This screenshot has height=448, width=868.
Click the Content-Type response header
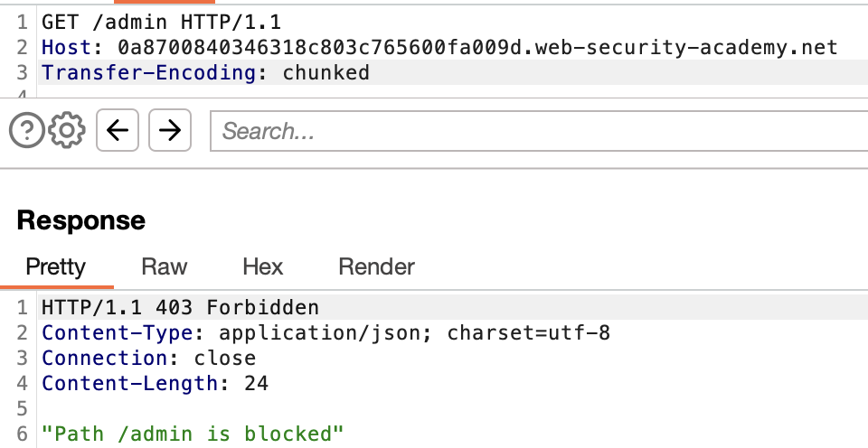[x=326, y=333]
